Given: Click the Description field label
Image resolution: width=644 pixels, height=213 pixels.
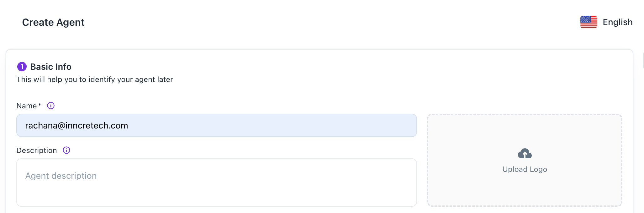Looking at the screenshot, I should point(37,150).
